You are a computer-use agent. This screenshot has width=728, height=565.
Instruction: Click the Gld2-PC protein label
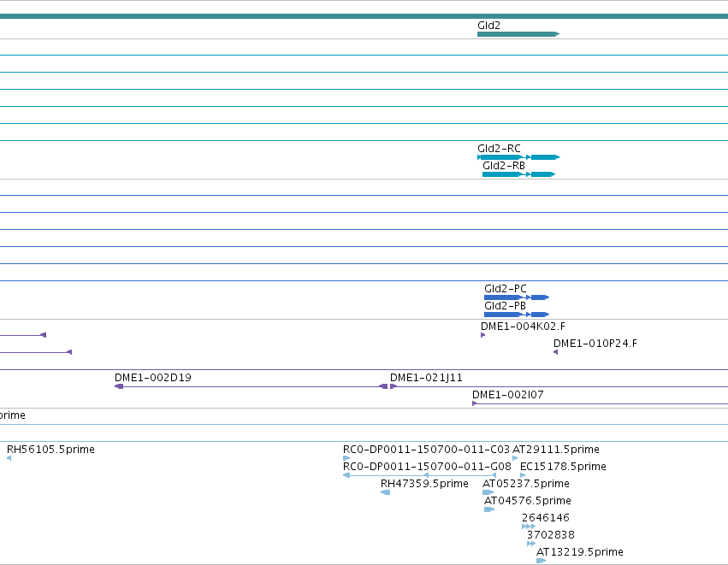click(505, 289)
